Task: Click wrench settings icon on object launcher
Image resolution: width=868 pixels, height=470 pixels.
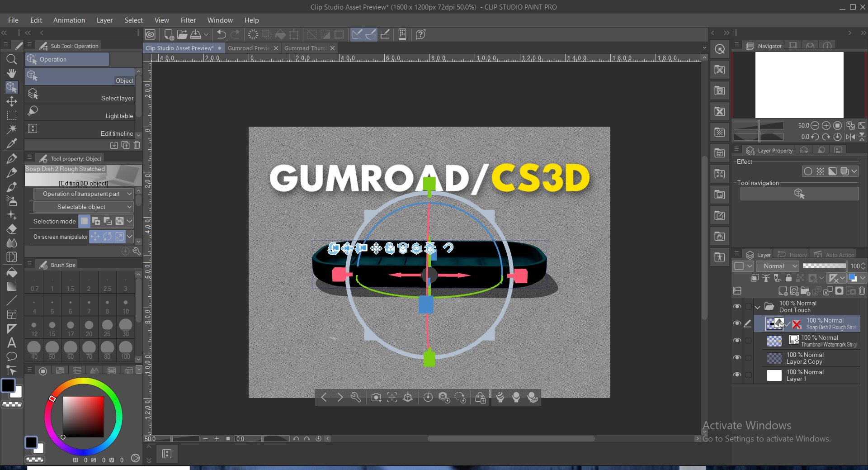Action: click(x=356, y=397)
